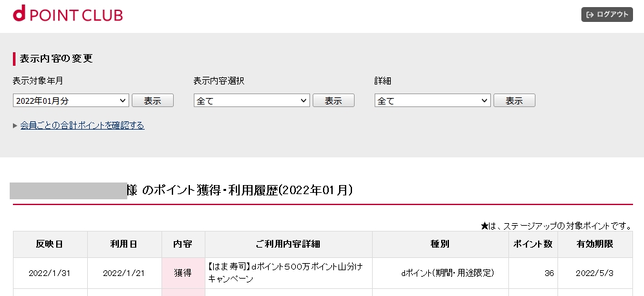Click the 利用日 column header
The width and height of the screenshot is (644, 296).
click(x=124, y=244)
